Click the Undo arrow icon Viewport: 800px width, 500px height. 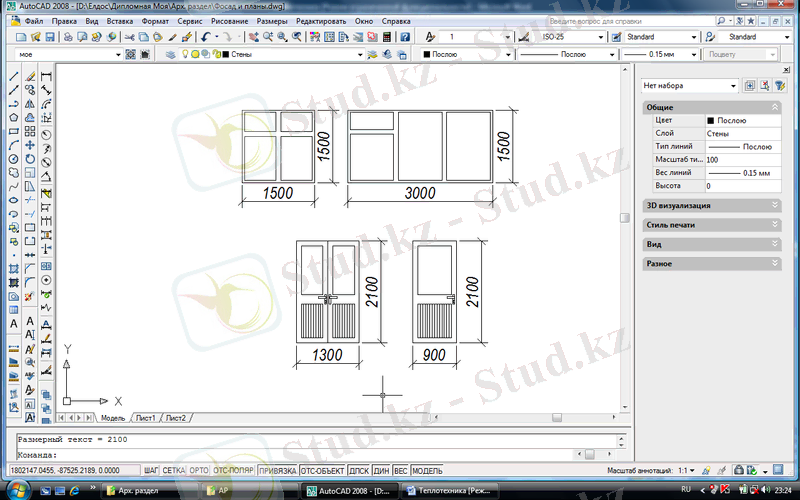205,37
